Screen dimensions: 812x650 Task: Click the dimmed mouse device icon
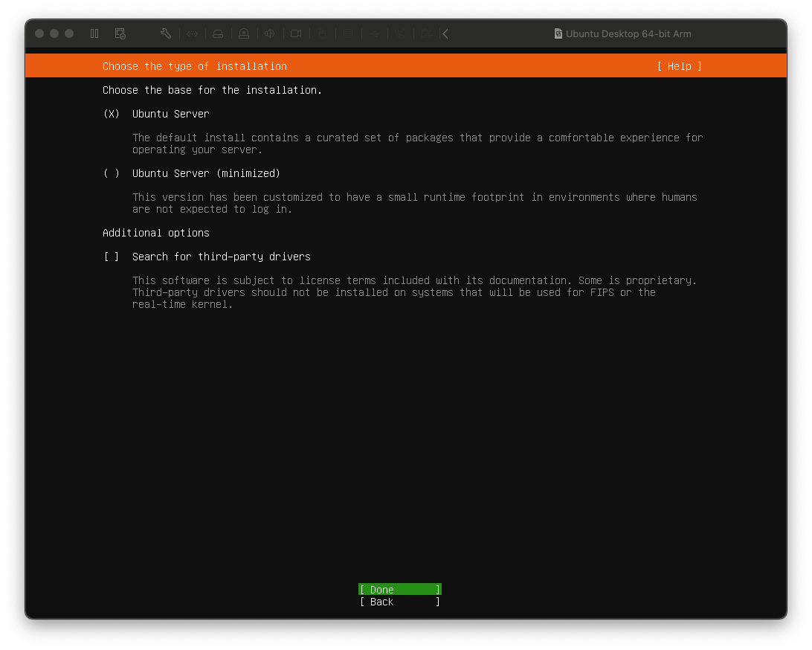322,33
